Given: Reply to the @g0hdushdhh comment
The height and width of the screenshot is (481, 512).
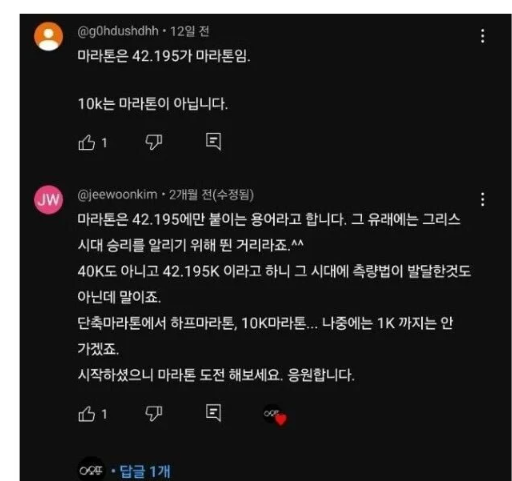Looking at the screenshot, I should (x=213, y=142).
